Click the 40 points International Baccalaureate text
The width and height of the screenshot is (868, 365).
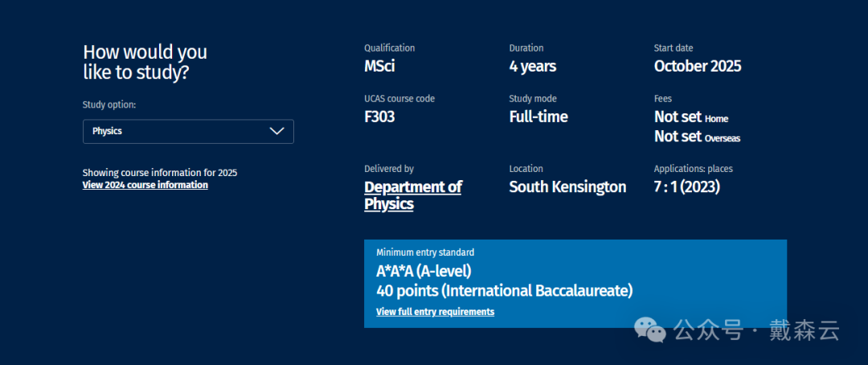(504, 290)
